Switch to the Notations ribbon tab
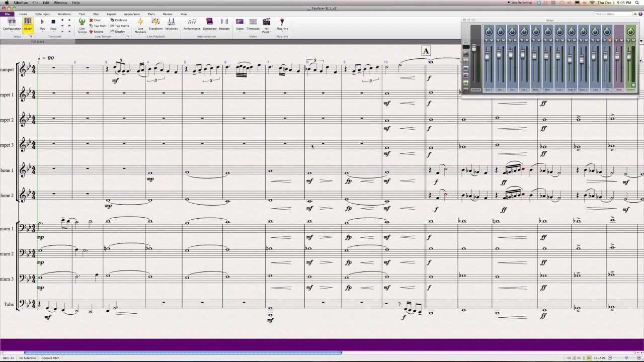The image size is (644, 362). coord(64,14)
